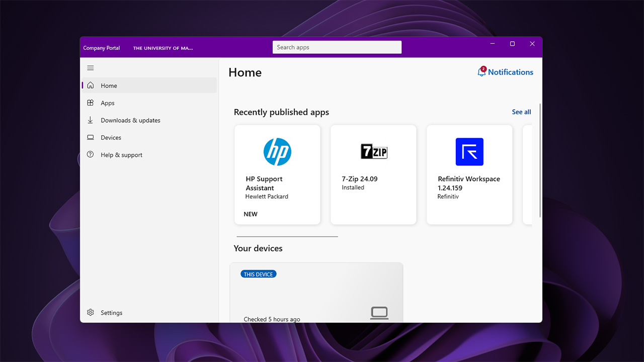The image size is (644, 362).
Task: Collapse the navigation with the hamburger icon
Action: point(91,68)
